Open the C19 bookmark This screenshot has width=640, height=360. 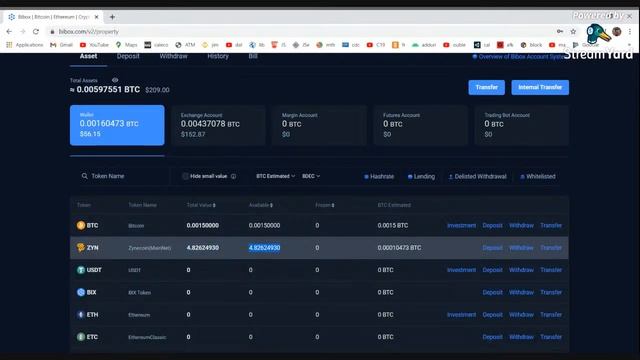point(376,45)
